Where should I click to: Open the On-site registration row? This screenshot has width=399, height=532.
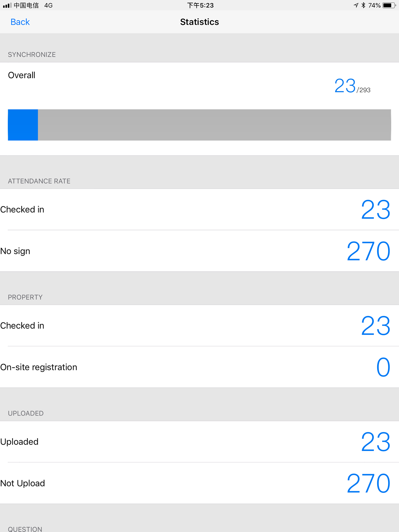pos(199,367)
